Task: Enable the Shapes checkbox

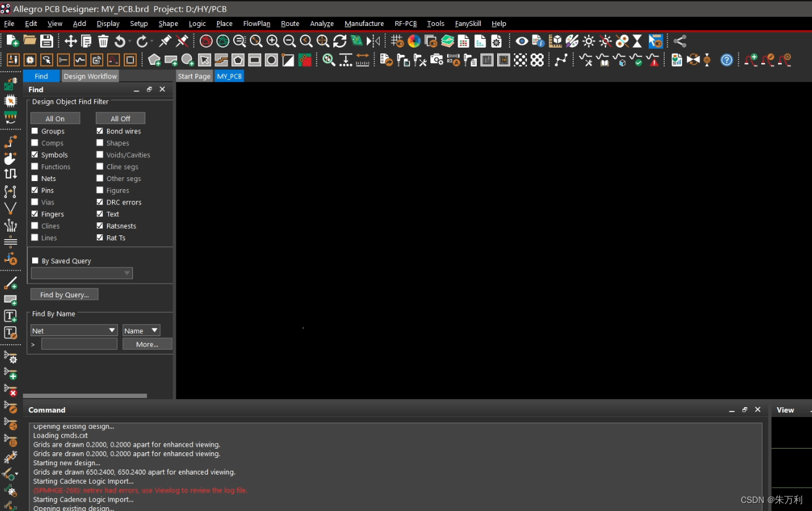Action: click(100, 143)
